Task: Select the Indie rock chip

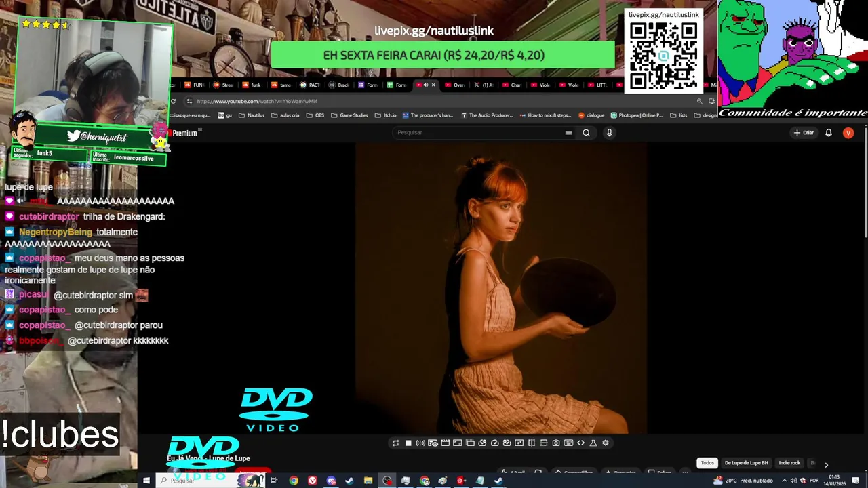Action: pyautogui.click(x=789, y=463)
